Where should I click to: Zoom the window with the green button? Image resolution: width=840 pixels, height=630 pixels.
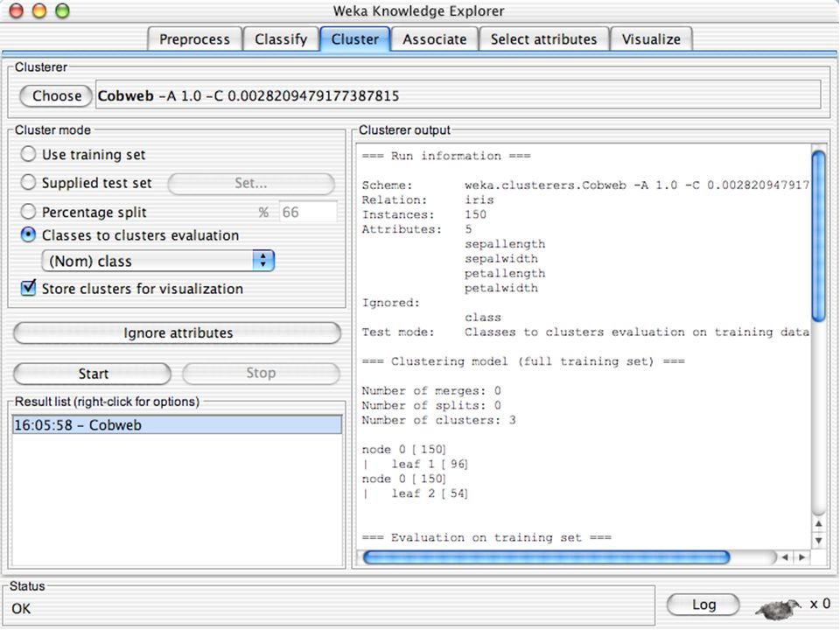(63, 10)
